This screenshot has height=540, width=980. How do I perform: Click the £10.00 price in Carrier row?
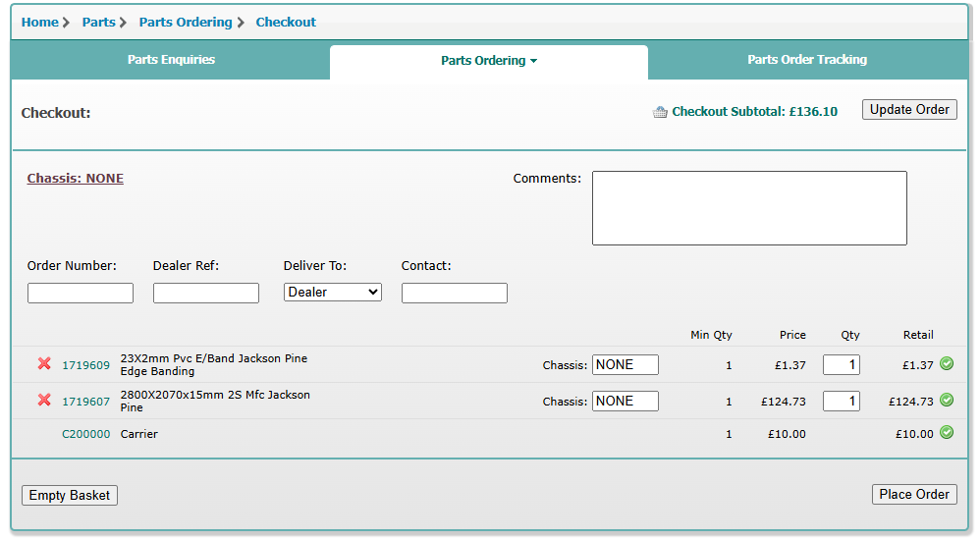787,434
